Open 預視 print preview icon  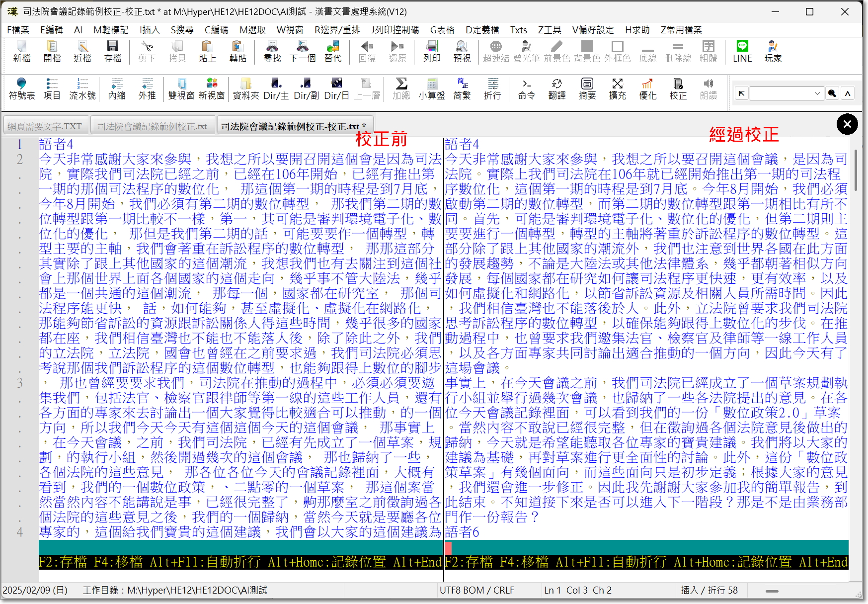tap(462, 52)
